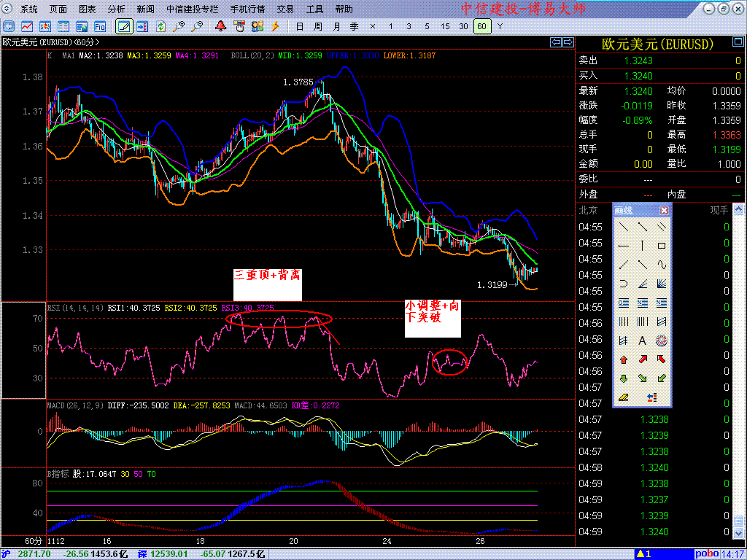Pick the rectangle drawing tool
The height and width of the screenshot is (560, 747).
(661, 246)
